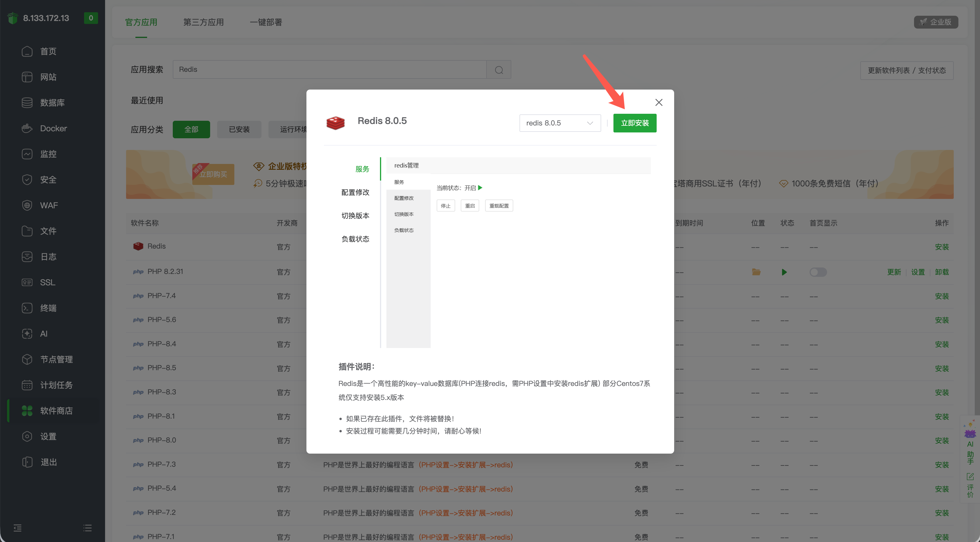Open the 一键部署 tab
Screen dimensions: 980x542
266,22
